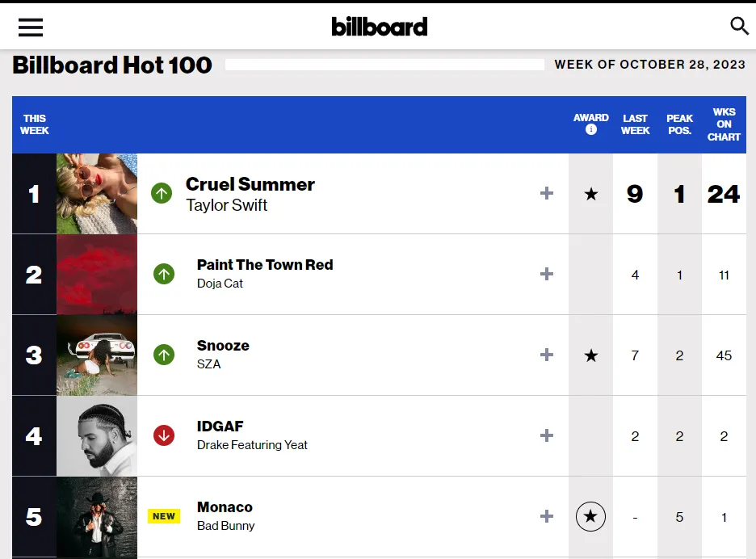Click Cruel Summer's star award icon
This screenshot has height=559, width=756.
(591, 194)
